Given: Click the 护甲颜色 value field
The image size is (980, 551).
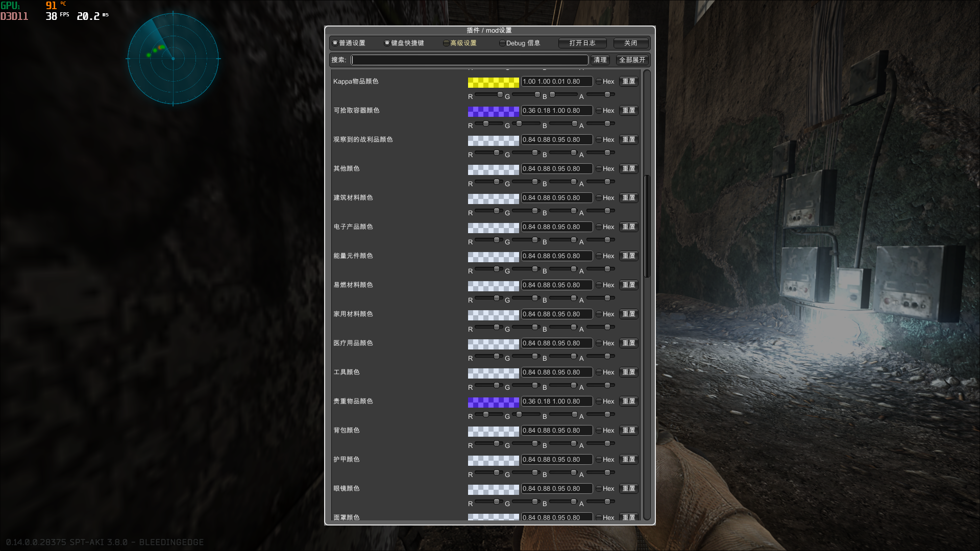Looking at the screenshot, I should (x=557, y=460).
